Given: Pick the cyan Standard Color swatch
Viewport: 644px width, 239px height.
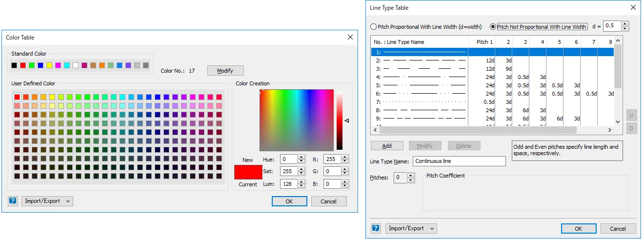Looking at the screenshot, I should tap(67, 65).
